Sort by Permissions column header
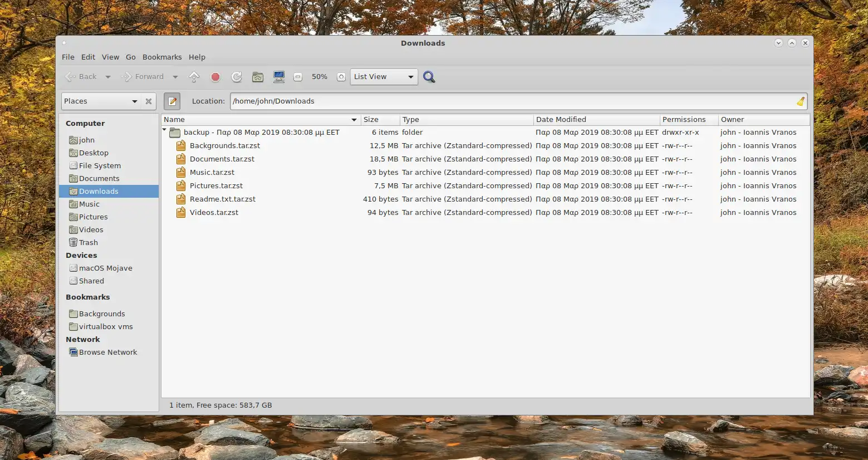The image size is (868, 460). point(689,120)
